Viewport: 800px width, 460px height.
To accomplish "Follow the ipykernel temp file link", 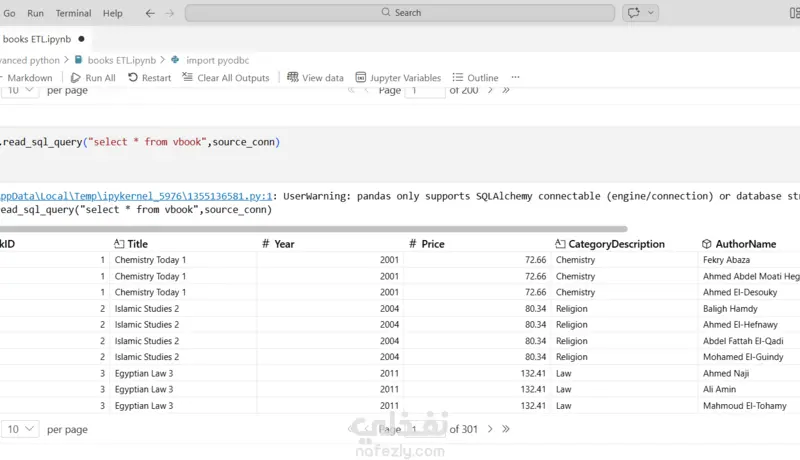I will pyautogui.click(x=135, y=196).
